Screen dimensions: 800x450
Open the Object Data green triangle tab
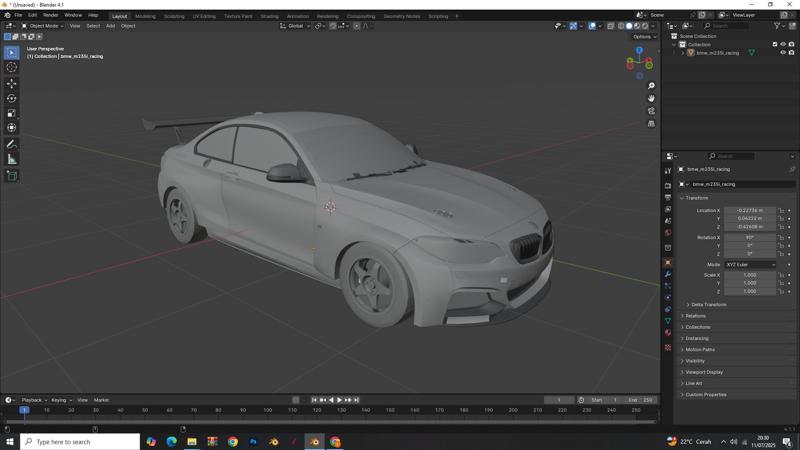click(x=668, y=321)
